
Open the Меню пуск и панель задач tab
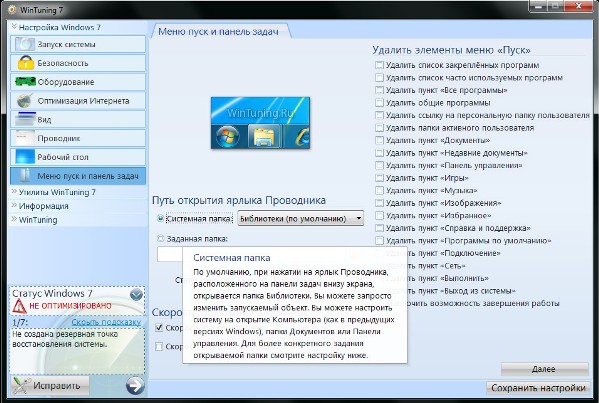tap(221, 31)
